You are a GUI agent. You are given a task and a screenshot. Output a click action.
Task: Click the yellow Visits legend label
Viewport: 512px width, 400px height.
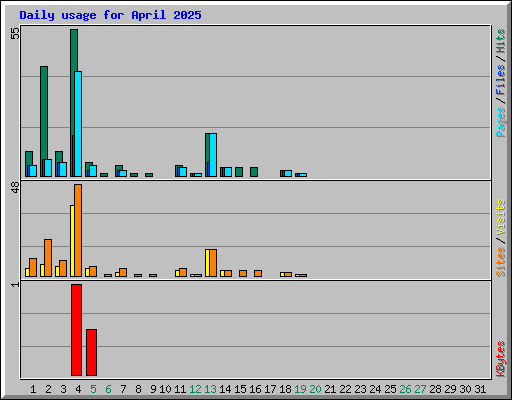501,217
